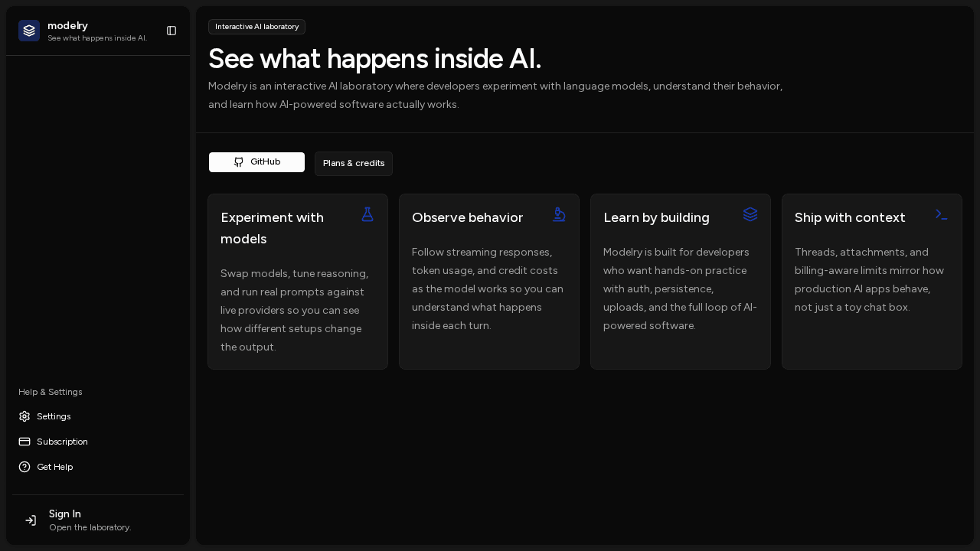Click the flask icon on Experiment card
This screenshot has width=980, height=551.
(367, 214)
